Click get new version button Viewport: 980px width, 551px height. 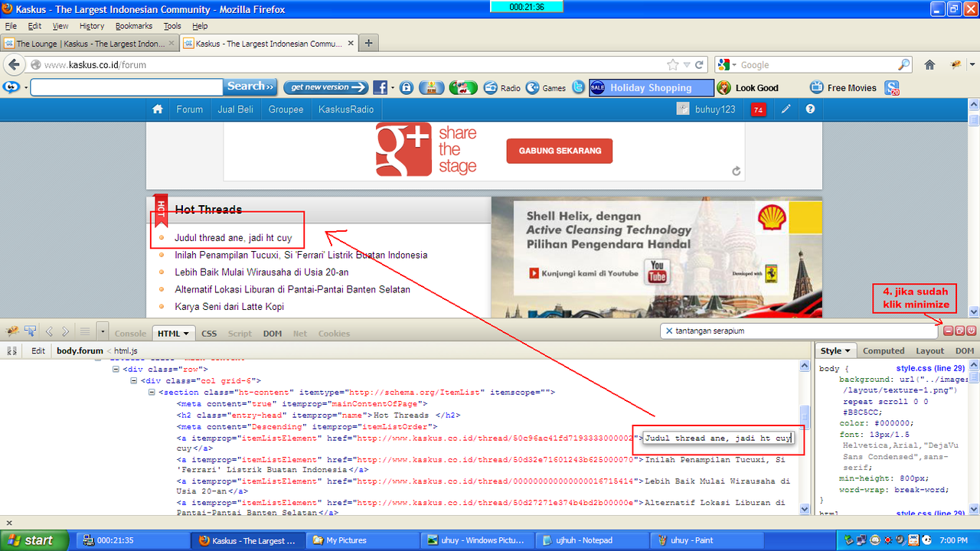(x=326, y=87)
